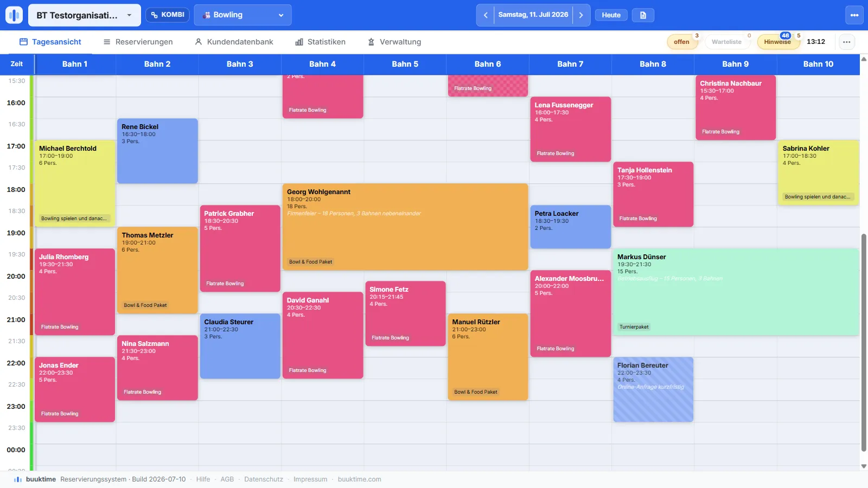Open the BT Testorganisation dropdown
This screenshot has width=868, height=488.
85,15
